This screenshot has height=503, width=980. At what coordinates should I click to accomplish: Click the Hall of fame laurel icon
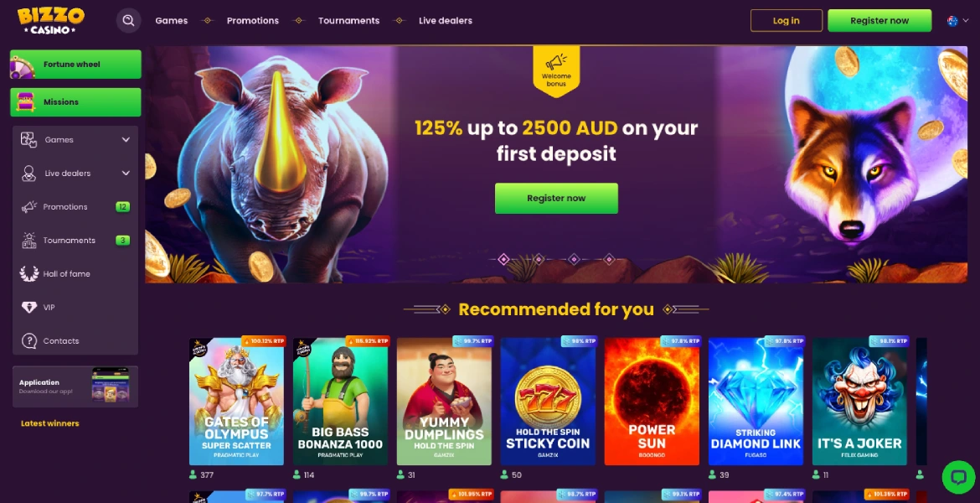pos(28,273)
